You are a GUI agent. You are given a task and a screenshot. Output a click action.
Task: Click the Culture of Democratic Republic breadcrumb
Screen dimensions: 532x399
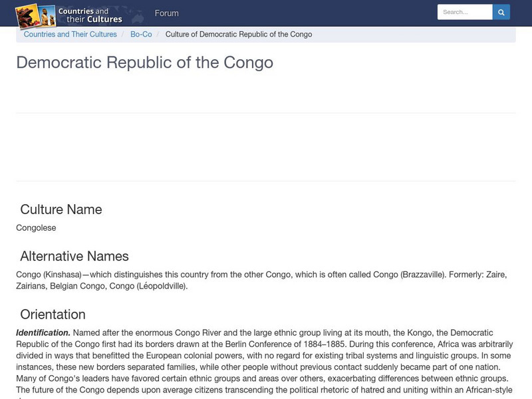(239, 35)
